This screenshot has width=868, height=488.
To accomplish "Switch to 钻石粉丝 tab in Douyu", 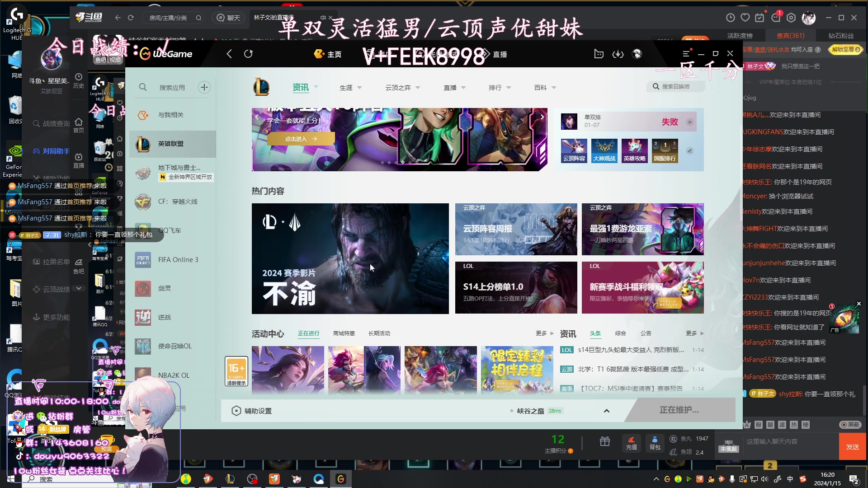I will click(x=841, y=36).
